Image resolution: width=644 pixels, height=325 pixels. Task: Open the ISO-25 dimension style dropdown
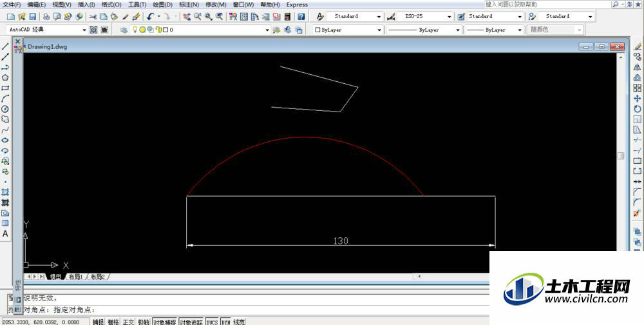pos(426,17)
